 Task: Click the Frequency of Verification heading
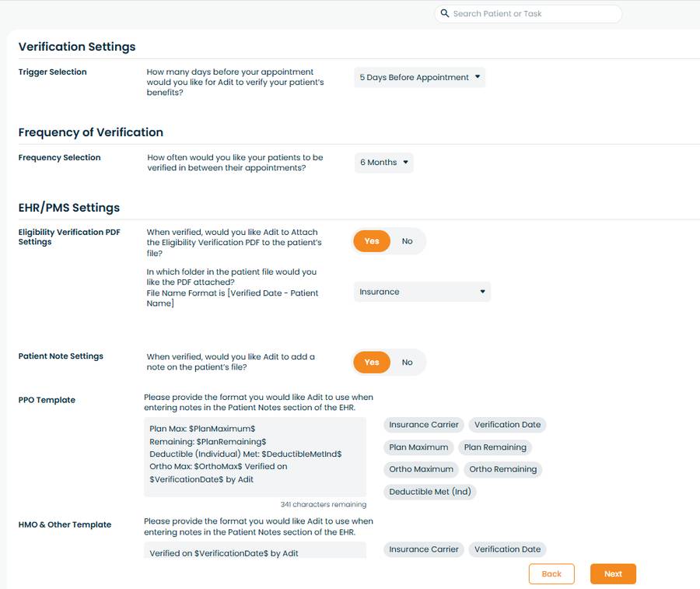(x=91, y=132)
